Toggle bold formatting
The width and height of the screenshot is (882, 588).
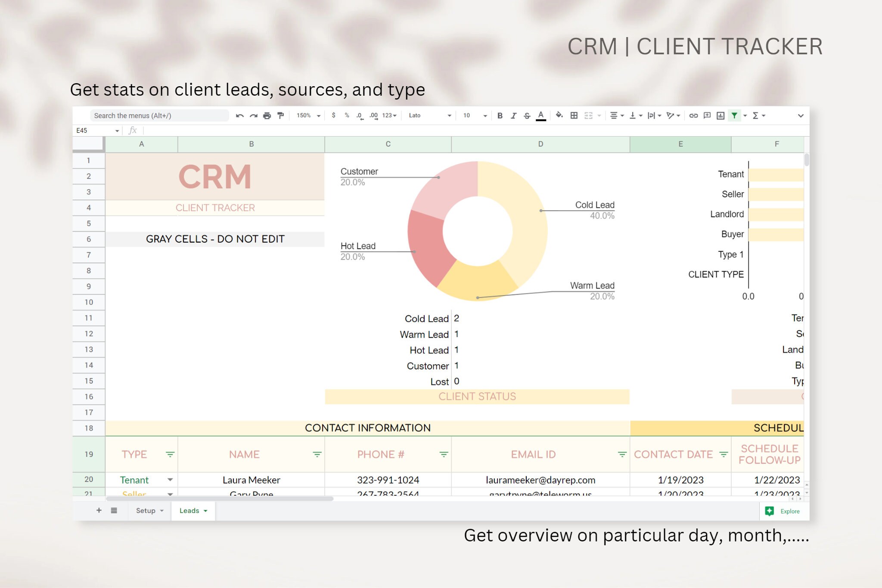click(x=500, y=115)
